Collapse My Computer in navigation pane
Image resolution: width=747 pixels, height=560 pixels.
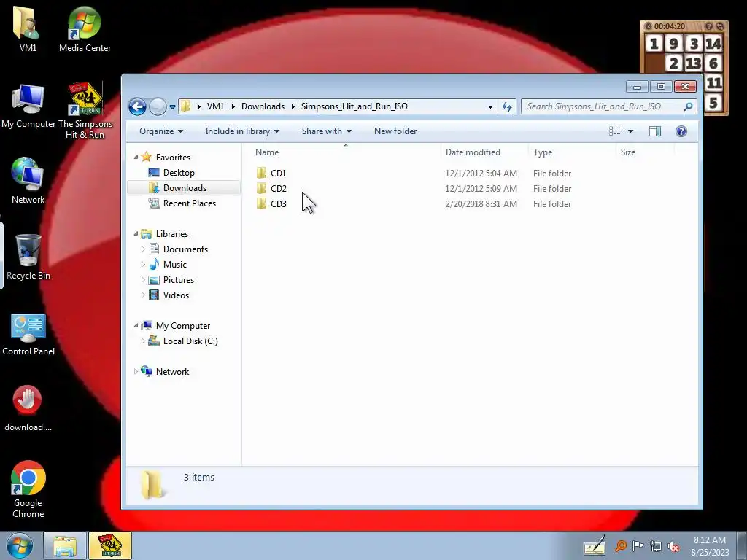[x=136, y=326]
